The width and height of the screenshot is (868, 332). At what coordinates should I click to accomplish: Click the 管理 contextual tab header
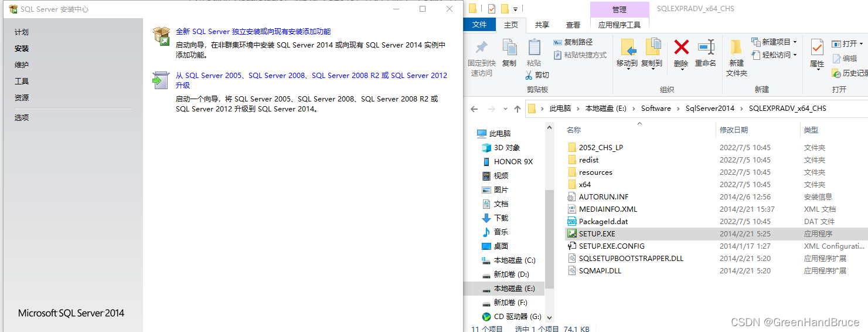click(619, 9)
